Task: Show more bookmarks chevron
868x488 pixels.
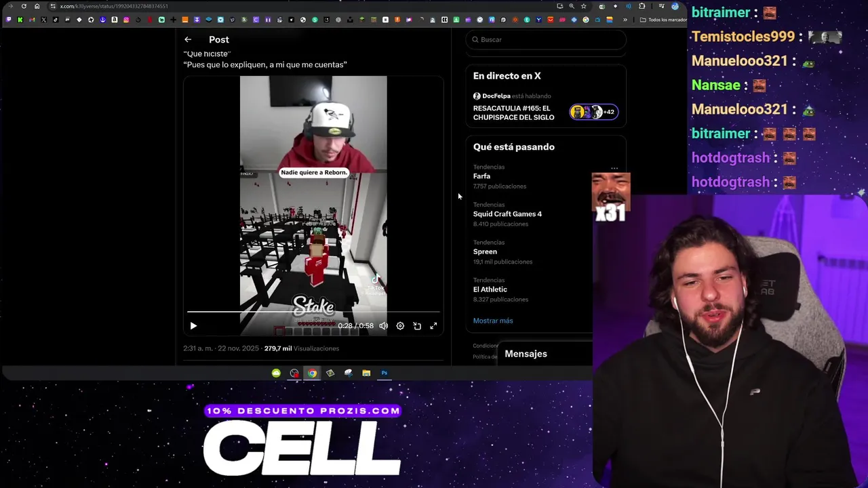Action: (x=625, y=20)
